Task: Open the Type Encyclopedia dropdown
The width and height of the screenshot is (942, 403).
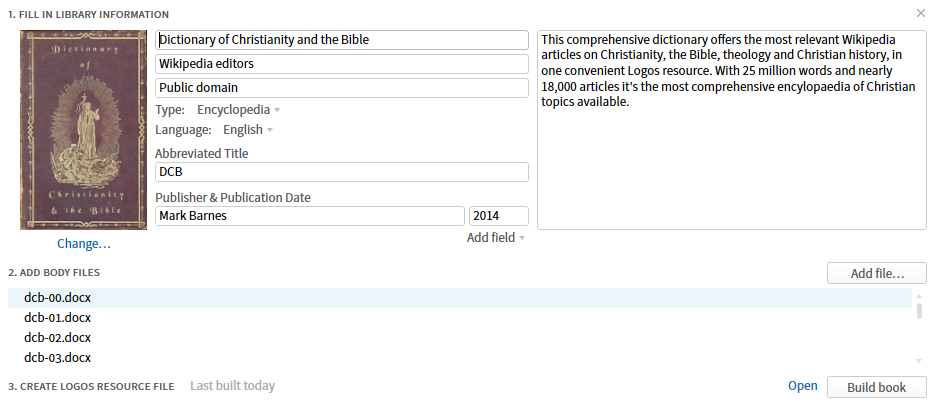Action: [238, 110]
